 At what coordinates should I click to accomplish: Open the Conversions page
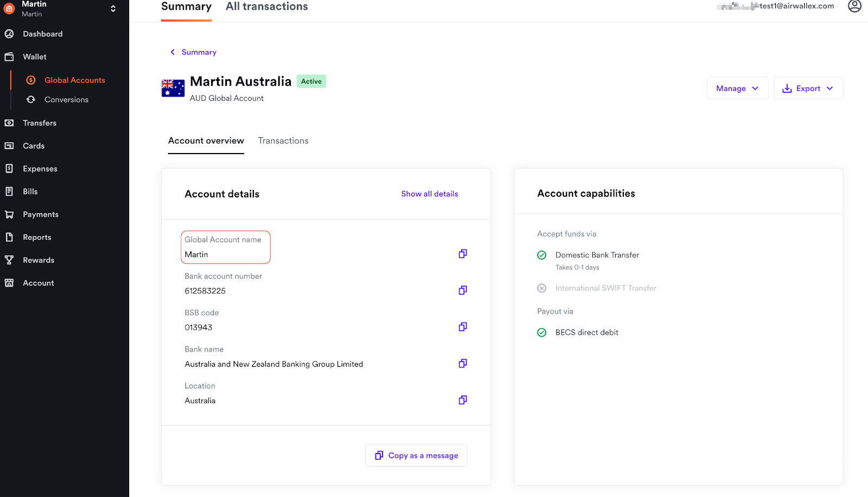(x=66, y=100)
